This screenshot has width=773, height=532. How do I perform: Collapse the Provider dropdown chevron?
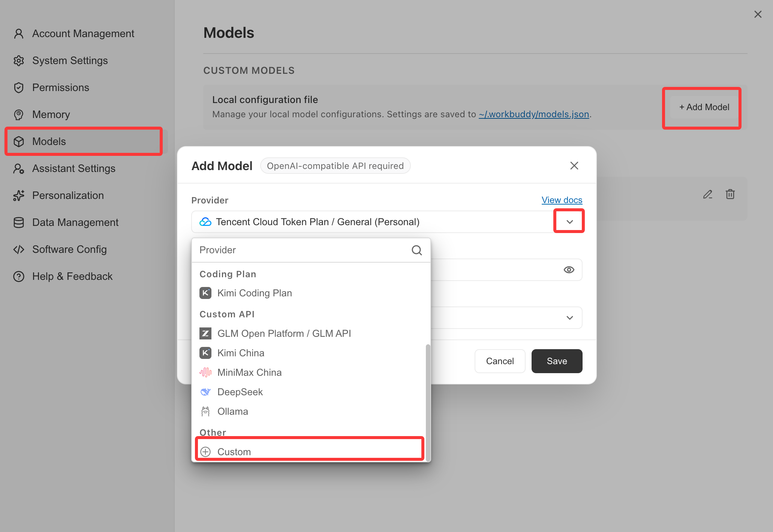coord(570,222)
